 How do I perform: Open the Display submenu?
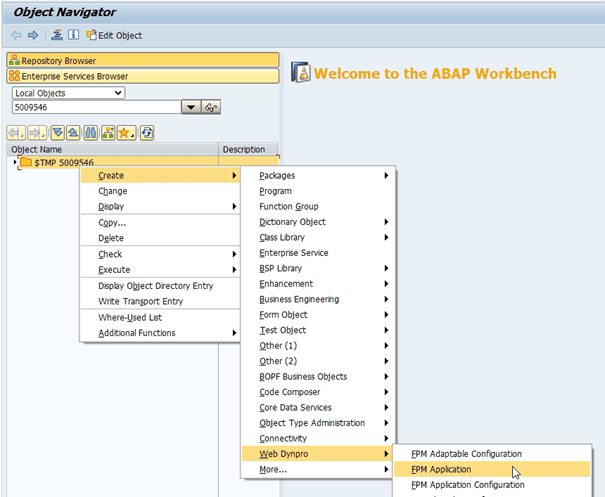point(160,206)
